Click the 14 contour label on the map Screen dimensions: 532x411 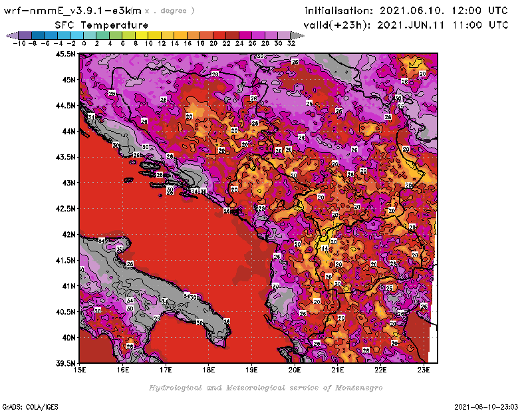coord(325,249)
